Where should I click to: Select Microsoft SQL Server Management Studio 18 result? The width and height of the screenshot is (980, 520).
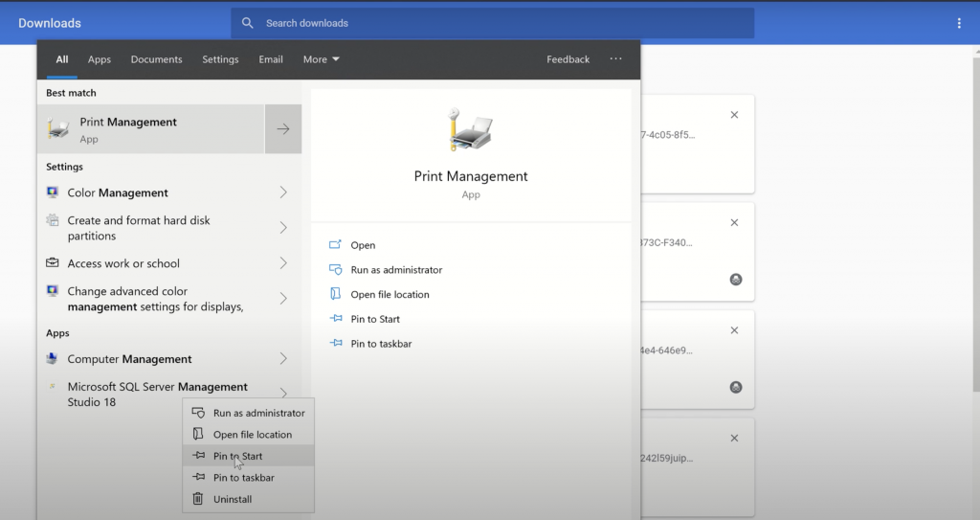158,395
